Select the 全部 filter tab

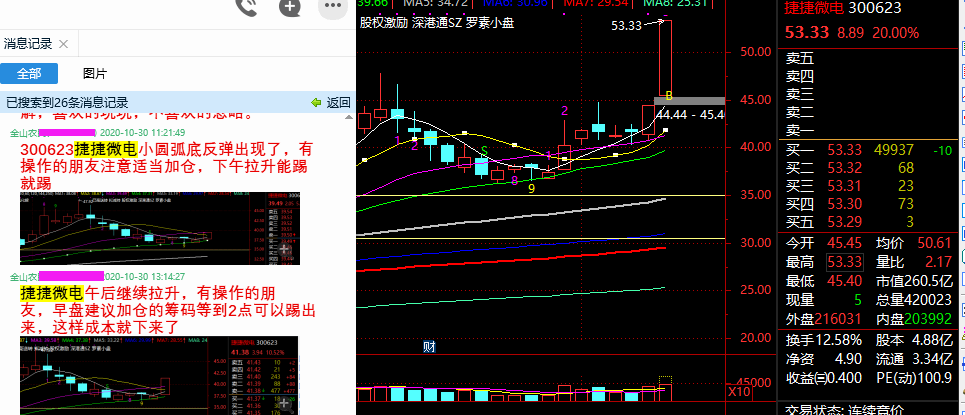click(x=29, y=74)
